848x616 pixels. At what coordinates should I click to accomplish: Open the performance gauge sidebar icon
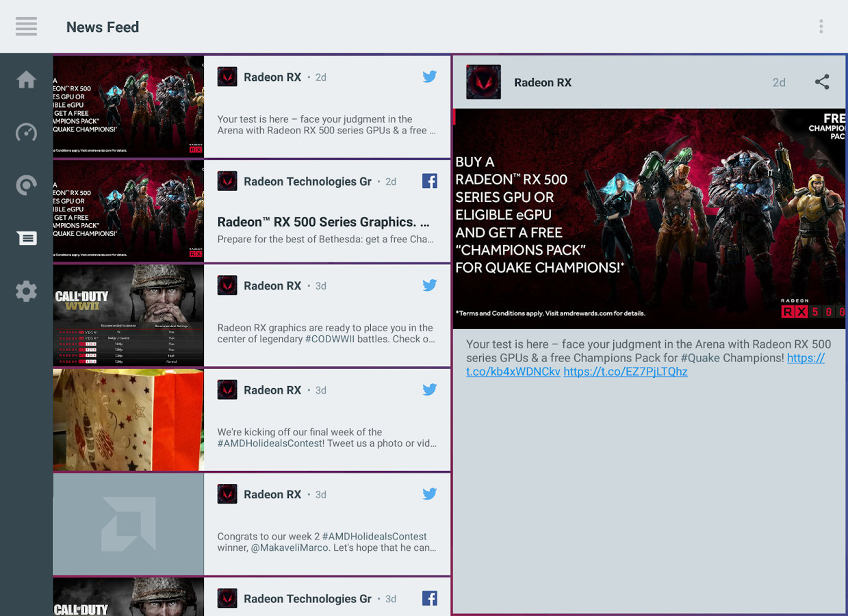[x=26, y=132]
